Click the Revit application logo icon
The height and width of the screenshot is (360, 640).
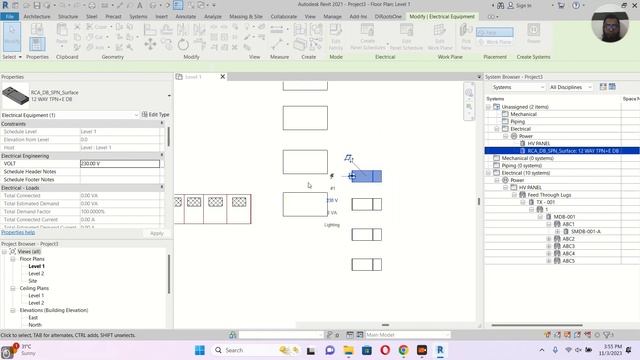point(5,5)
